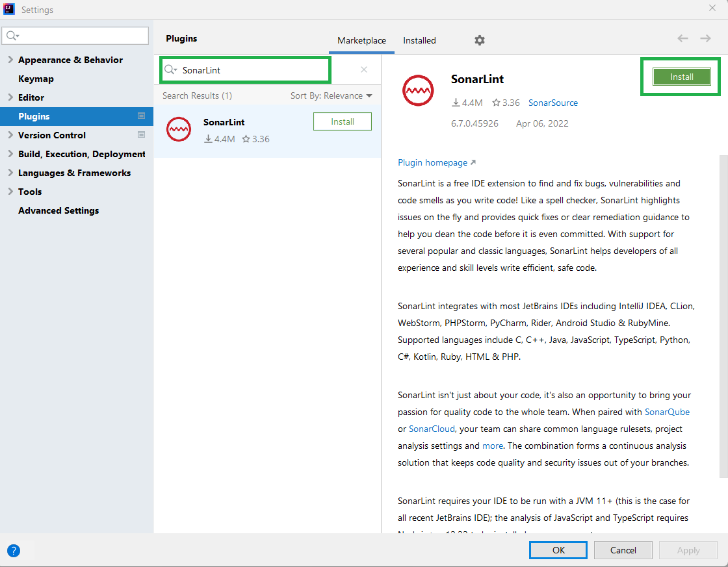This screenshot has height=567, width=728.
Task: Click the settings search magnifier icon
Action: point(12,36)
